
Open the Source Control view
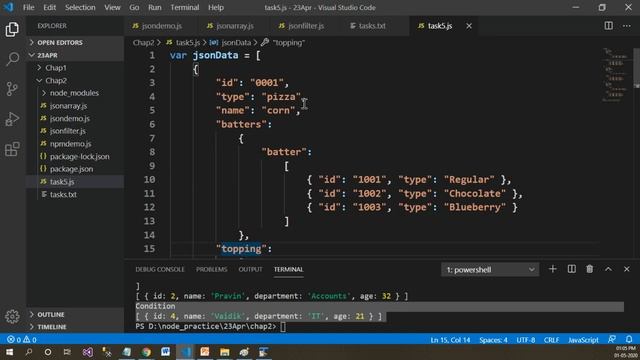point(12,89)
